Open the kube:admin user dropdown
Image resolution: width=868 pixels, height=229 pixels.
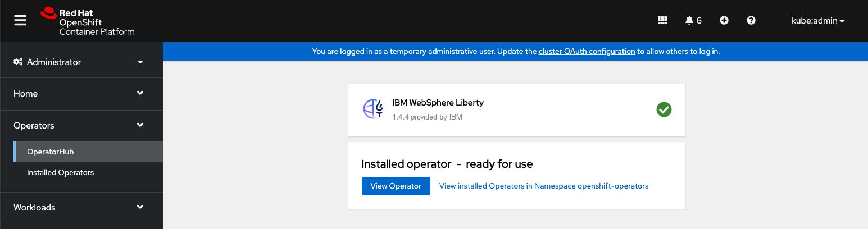818,21
